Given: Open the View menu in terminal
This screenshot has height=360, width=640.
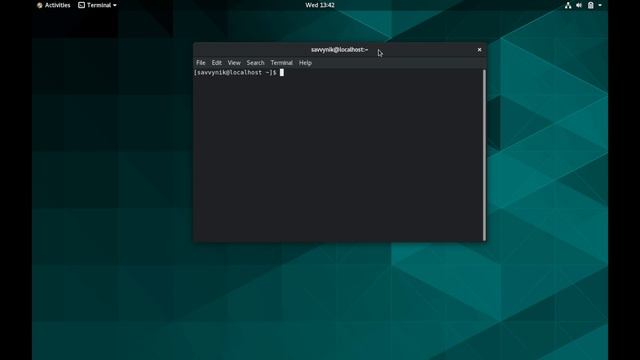Looking at the screenshot, I should click(234, 63).
